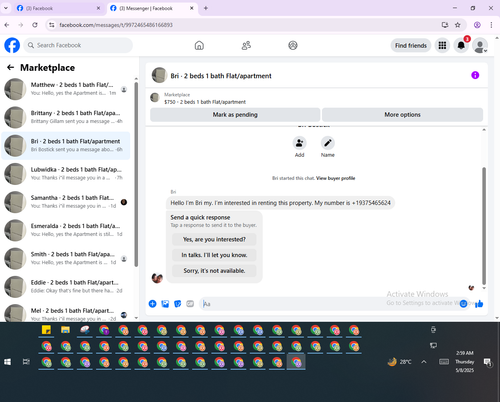Screen dimensions: 500x402
Task: Open File Explorer from the taskbar
Action: click(x=65, y=330)
